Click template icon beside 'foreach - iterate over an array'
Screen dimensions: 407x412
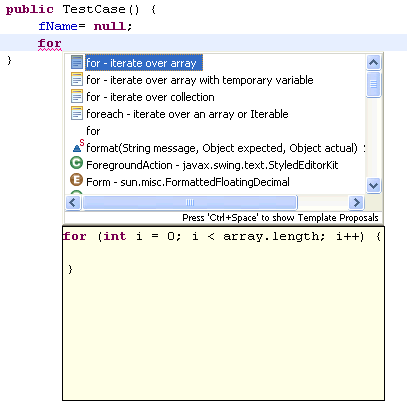[77, 114]
